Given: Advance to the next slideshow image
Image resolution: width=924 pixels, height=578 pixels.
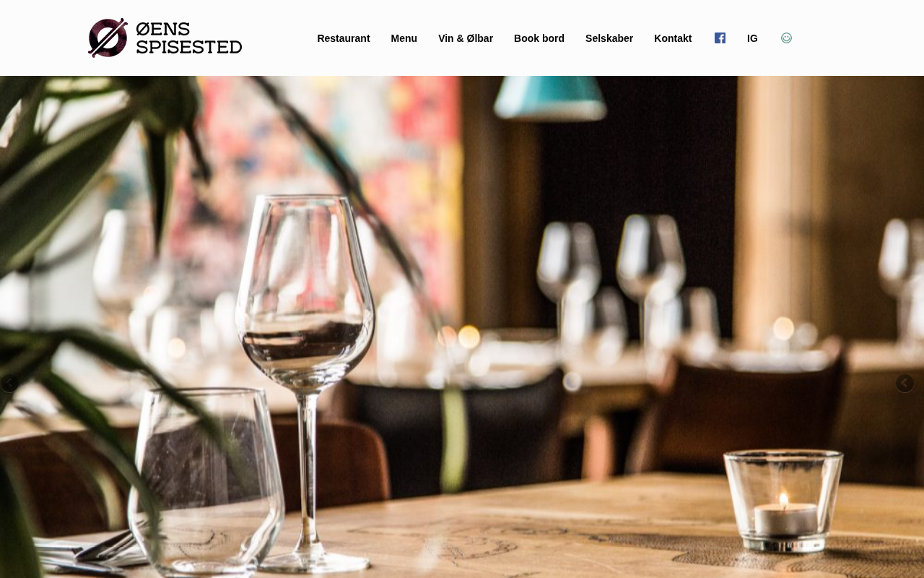Looking at the screenshot, I should point(905,383).
